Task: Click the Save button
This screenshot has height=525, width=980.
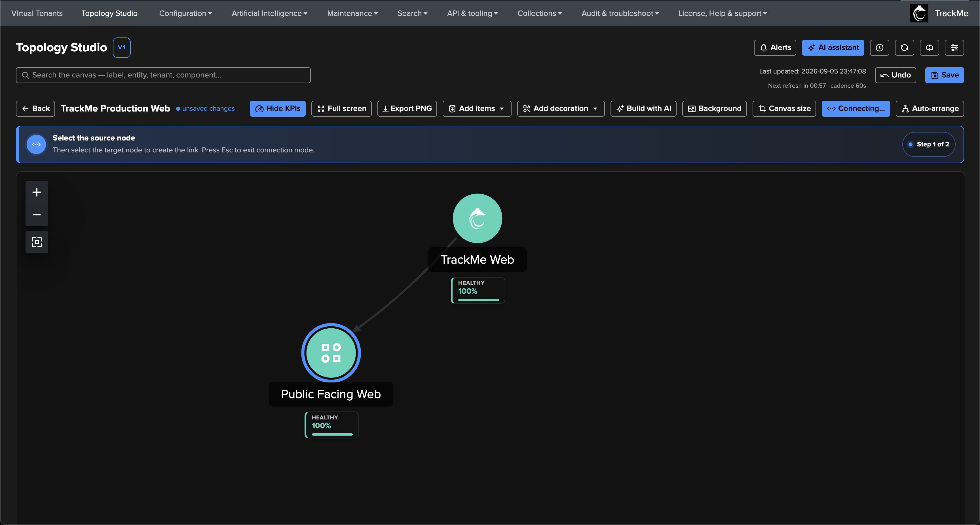Action: coord(944,75)
